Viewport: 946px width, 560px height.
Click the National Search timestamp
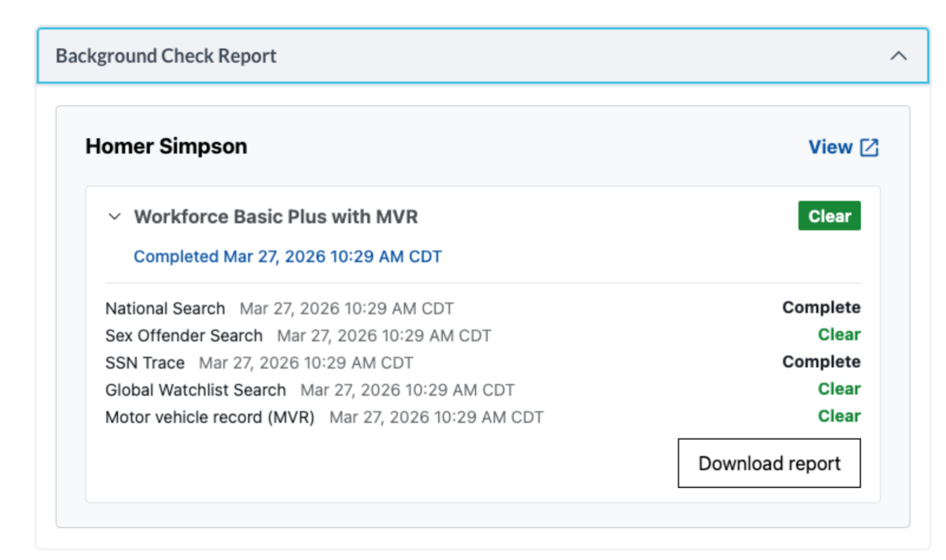coord(346,308)
